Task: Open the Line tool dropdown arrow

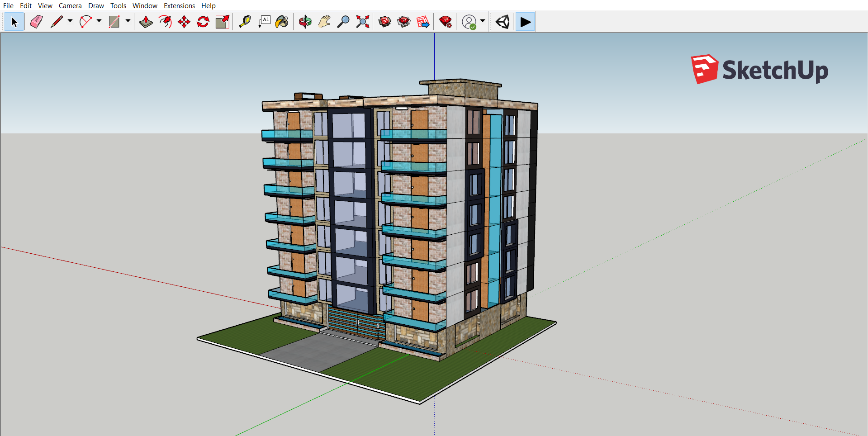Action: [70, 21]
